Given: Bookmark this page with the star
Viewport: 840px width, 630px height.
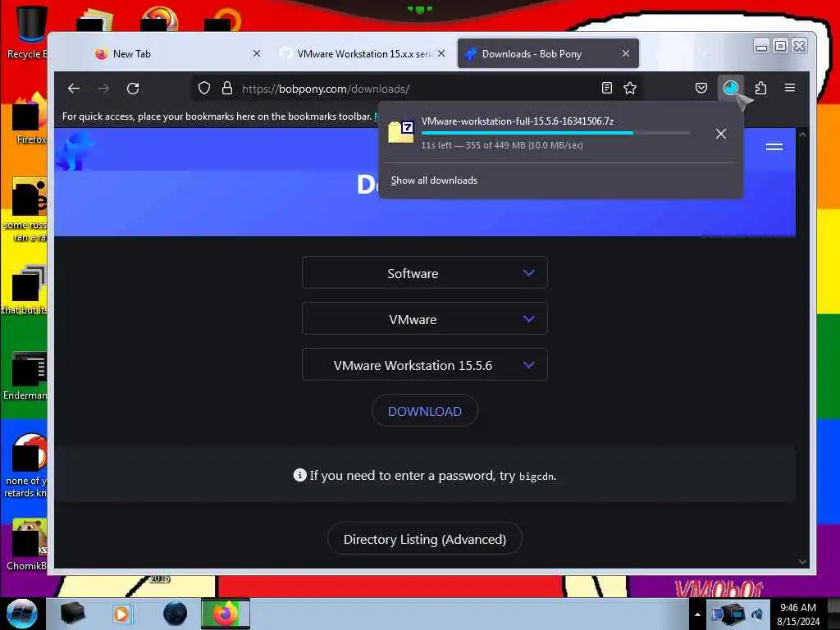Looking at the screenshot, I should point(630,89).
